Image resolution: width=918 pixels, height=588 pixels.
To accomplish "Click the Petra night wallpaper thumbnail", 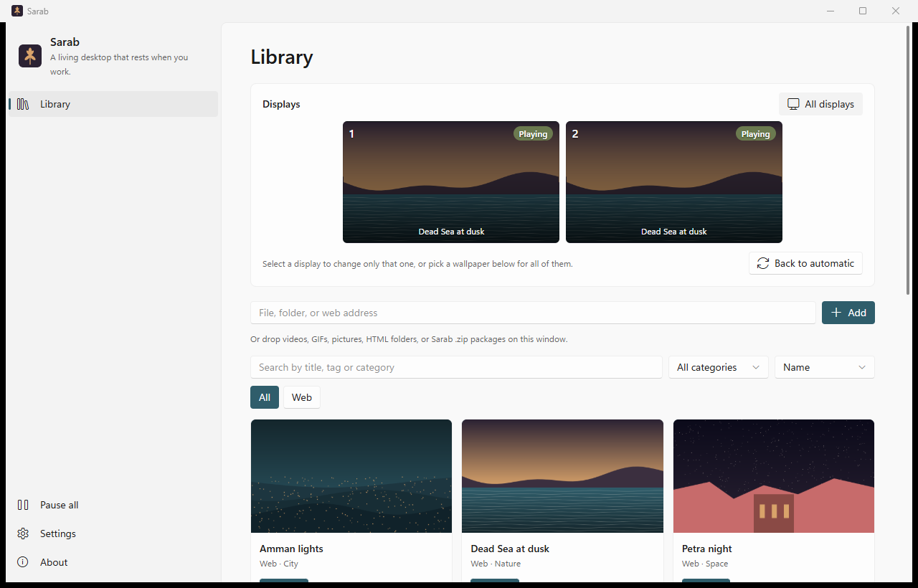I will tap(774, 476).
